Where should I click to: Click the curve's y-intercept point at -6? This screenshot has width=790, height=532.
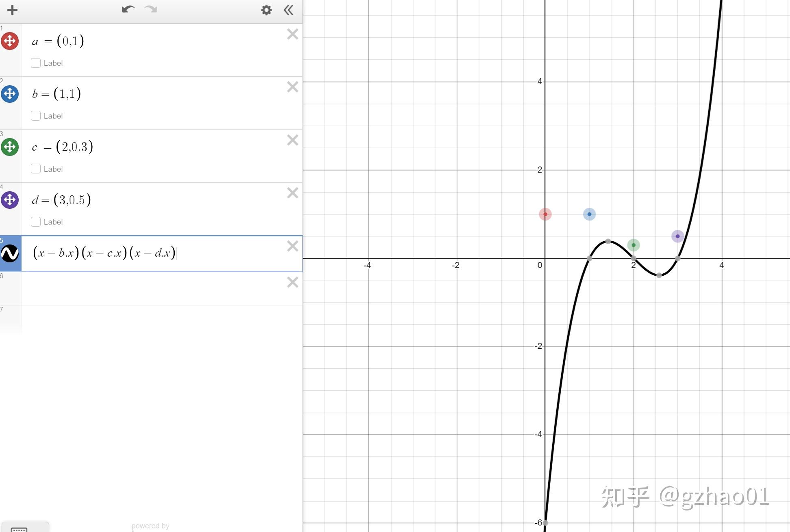pos(545,523)
